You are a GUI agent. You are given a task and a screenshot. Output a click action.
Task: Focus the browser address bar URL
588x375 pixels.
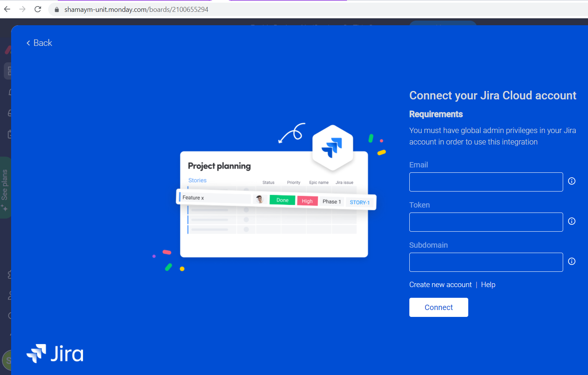pos(136,10)
